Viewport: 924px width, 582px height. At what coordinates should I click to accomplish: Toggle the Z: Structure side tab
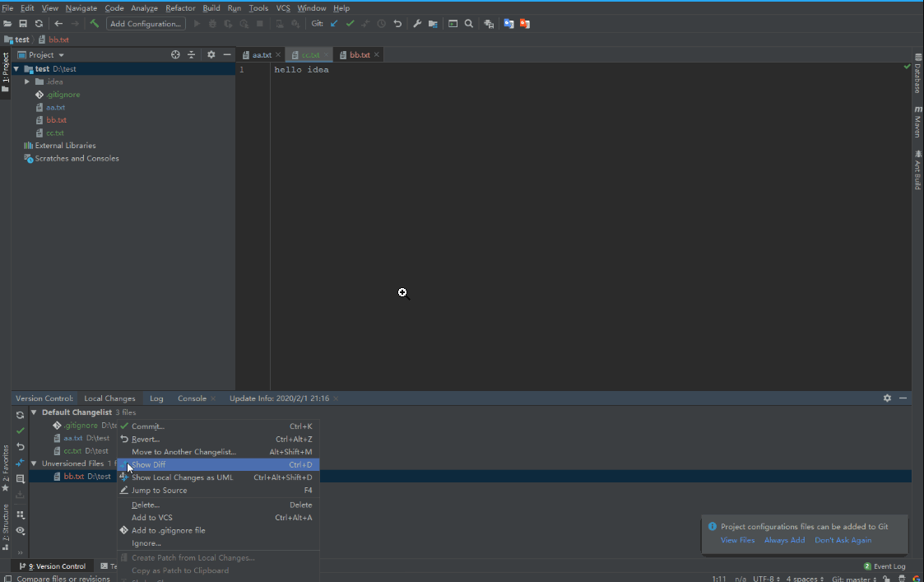click(x=5, y=526)
